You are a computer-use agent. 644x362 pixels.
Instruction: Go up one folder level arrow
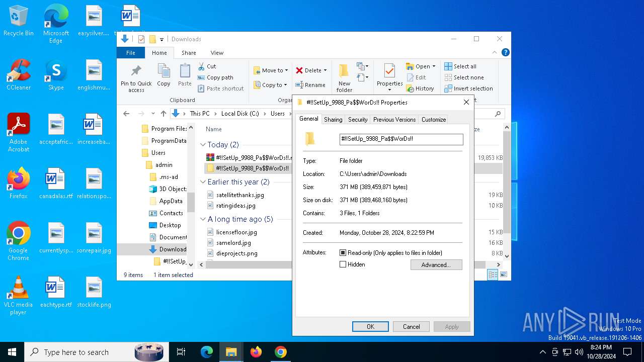[x=163, y=114]
